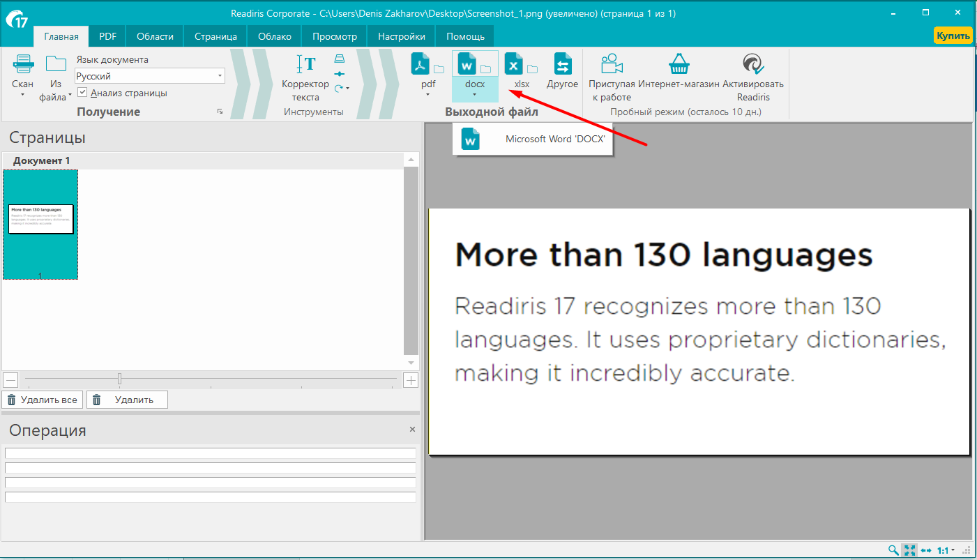Click the magnifier zoom icon in status bar
Viewport: 977px width, 560px height.
click(893, 550)
